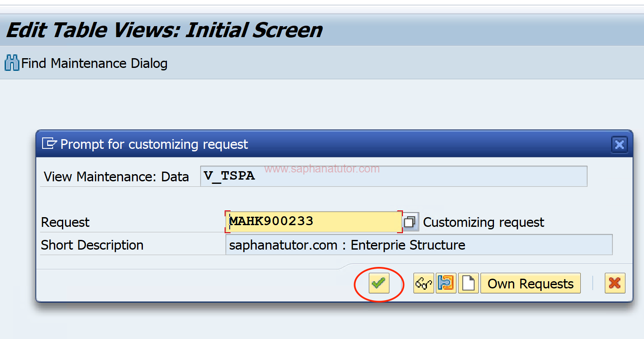Click the View Maintenance V_TSPA field
Screen dimensions: 644x339
(394, 176)
